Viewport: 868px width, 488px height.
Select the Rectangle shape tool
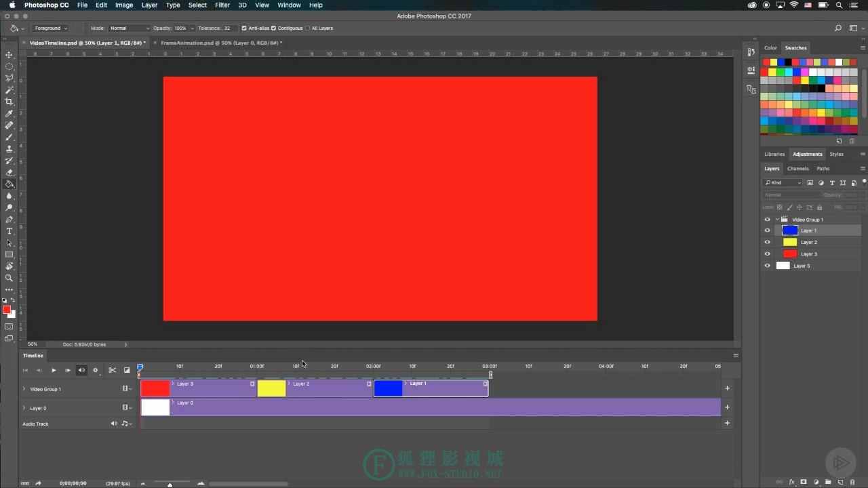[9, 255]
